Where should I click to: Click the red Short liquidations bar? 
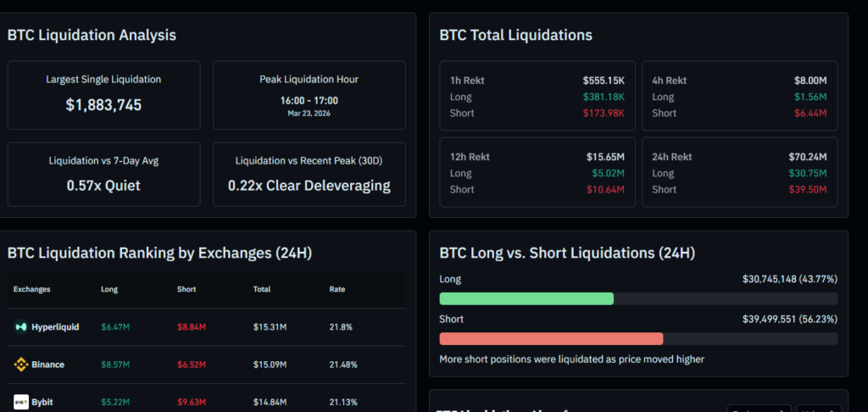tap(551, 338)
